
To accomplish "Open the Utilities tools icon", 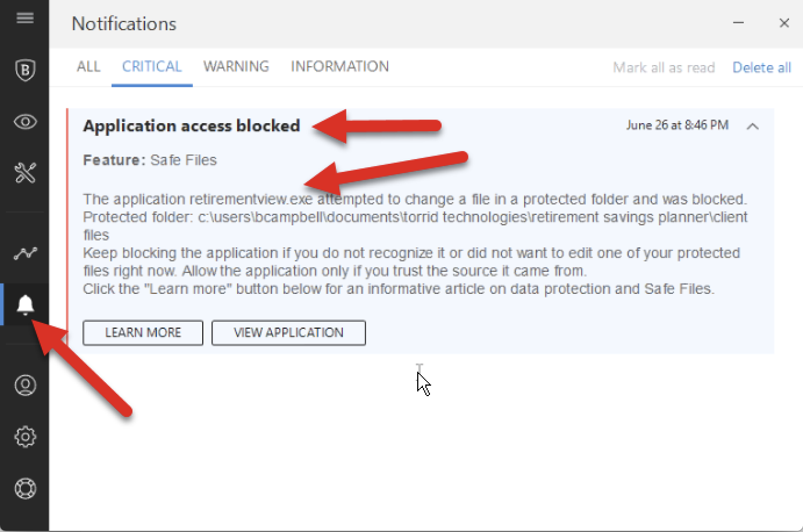I will coord(25,172).
